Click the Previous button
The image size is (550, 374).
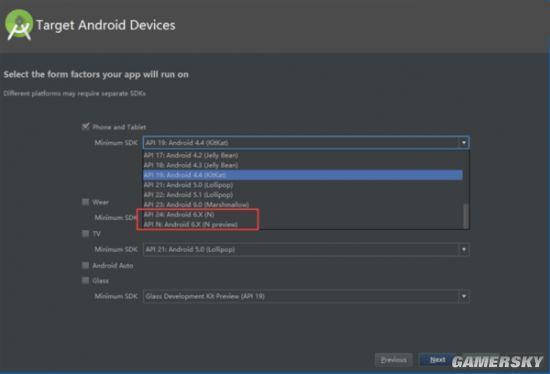click(394, 360)
